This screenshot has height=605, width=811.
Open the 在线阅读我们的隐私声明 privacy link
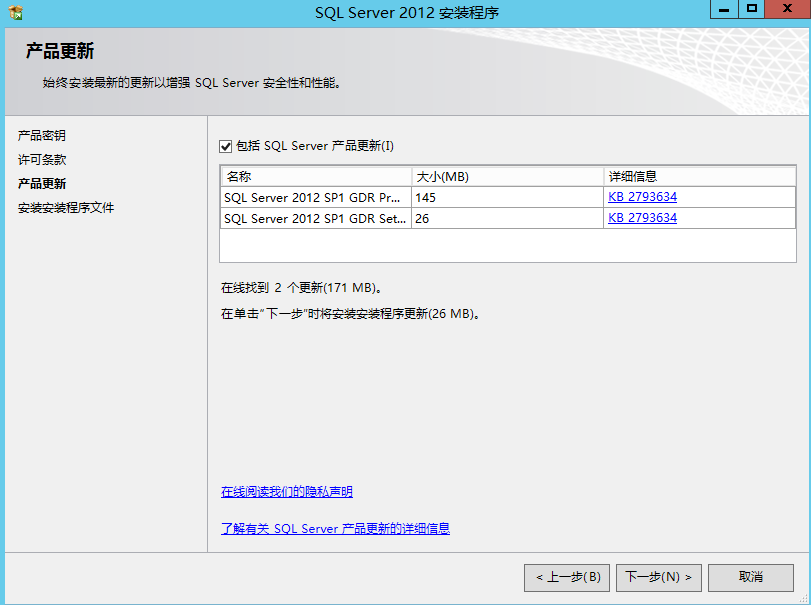(286, 491)
